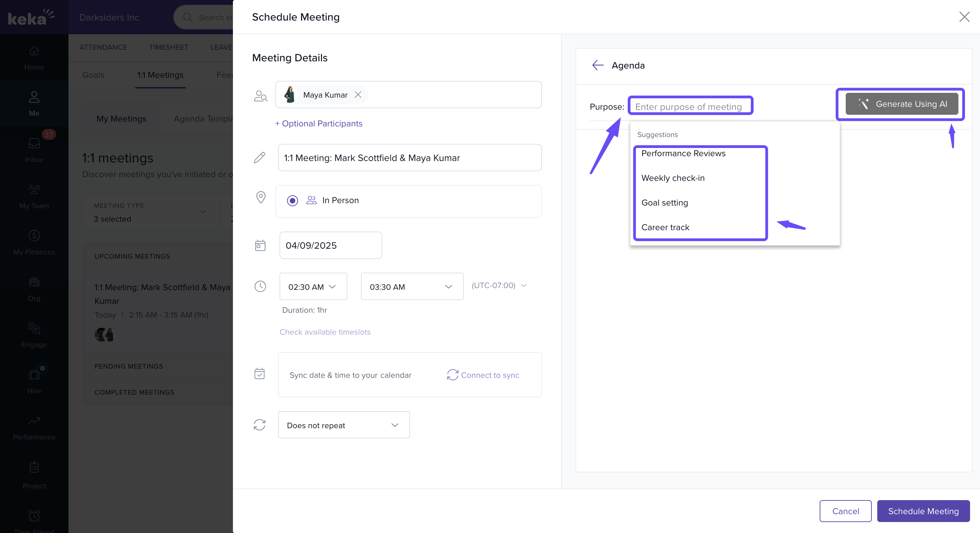This screenshot has height=533, width=980.
Task: Expand the Does not repeat dropdown
Action: 344,425
